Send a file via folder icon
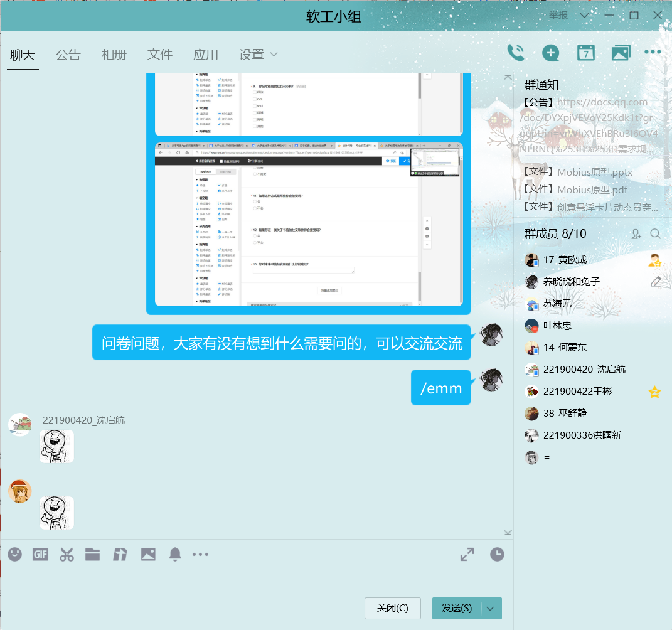The height and width of the screenshot is (630, 672). point(93,555)
